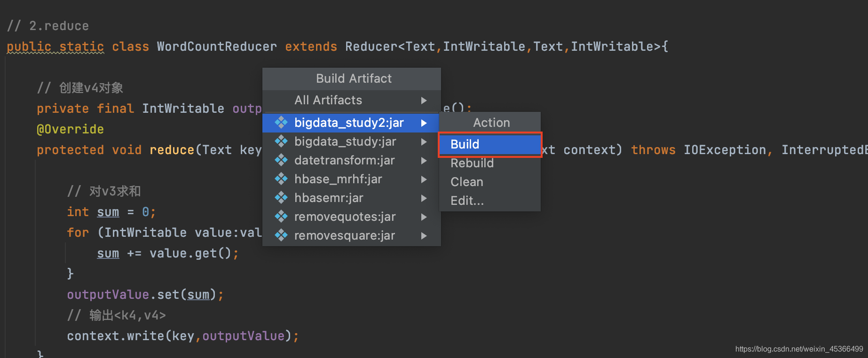
Task: Expand the bigdata_study2:jar submenu arrow
Action: point(424,123)
